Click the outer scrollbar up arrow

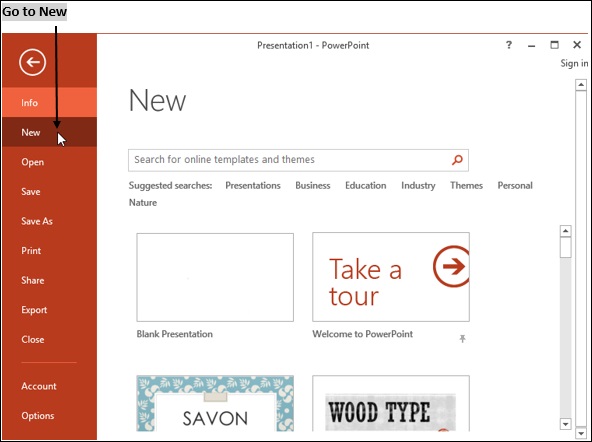tap(581, 85)
